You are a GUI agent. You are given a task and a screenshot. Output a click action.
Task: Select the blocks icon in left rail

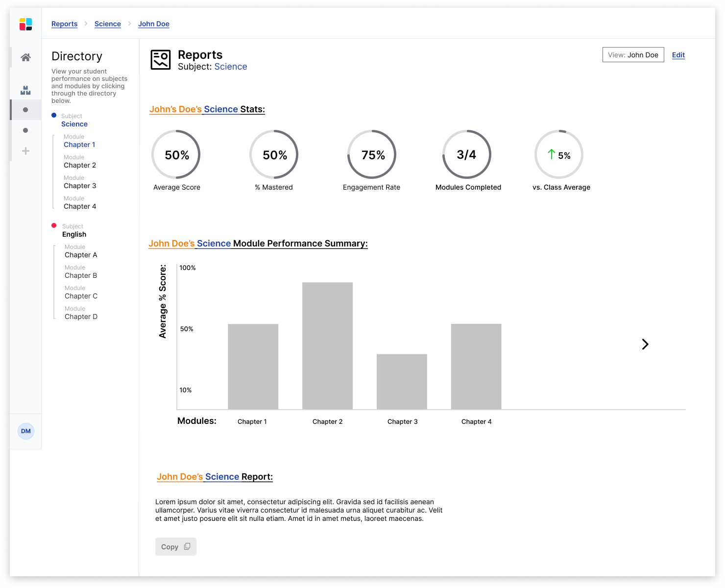click(x=25, y=90)
